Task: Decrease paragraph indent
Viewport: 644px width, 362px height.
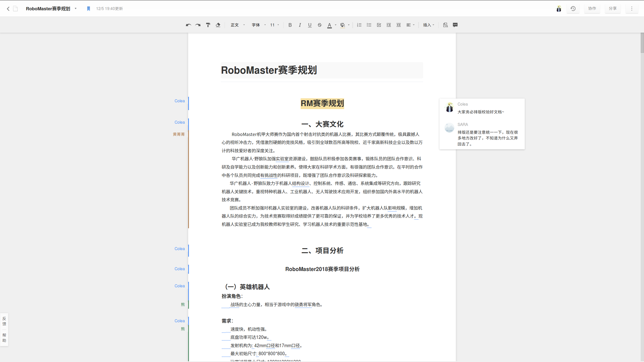Action: point(398,25)
